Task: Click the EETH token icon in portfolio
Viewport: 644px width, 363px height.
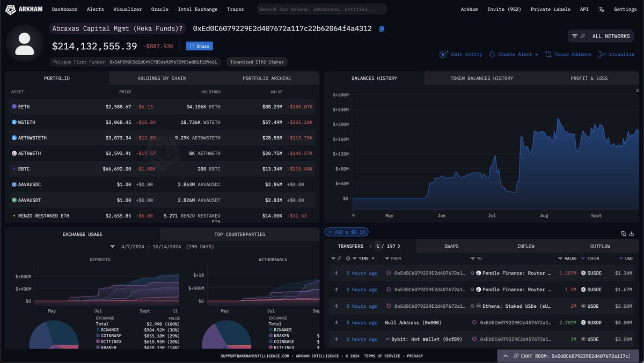Action: pos(14,107)
